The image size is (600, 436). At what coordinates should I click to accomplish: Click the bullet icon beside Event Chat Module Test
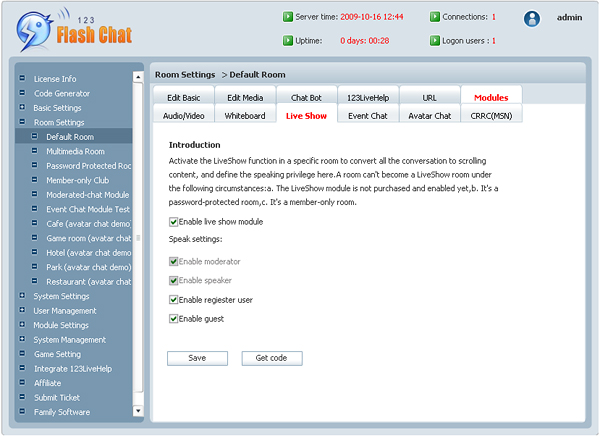34,209
